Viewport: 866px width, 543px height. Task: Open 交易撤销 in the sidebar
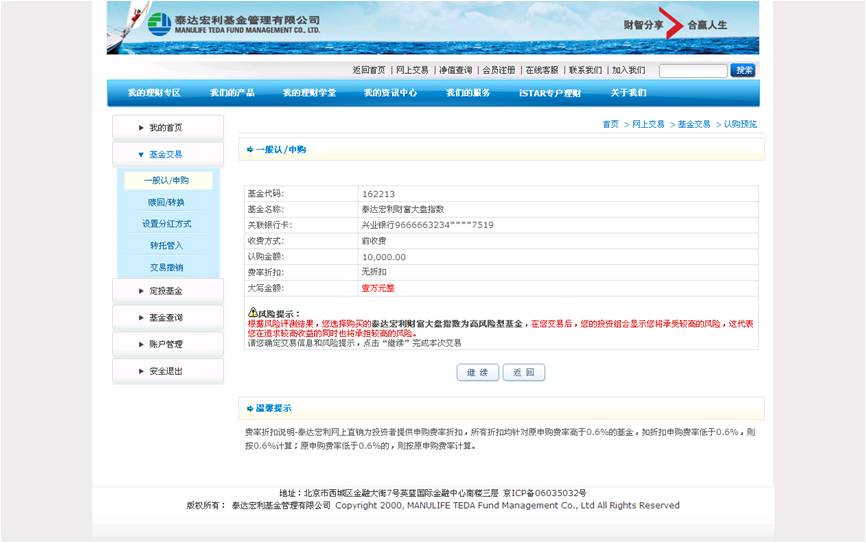coord(166,267)
